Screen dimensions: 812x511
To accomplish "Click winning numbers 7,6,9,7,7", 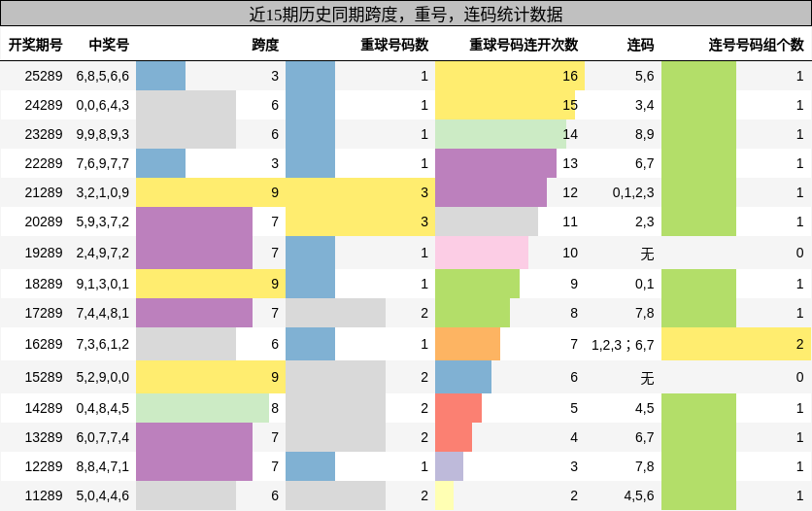I will pos(103,163).
